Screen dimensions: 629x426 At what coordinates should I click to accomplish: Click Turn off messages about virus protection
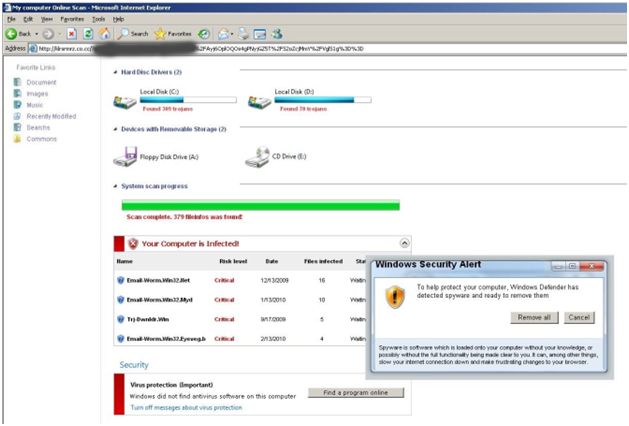tap(187, 408)
